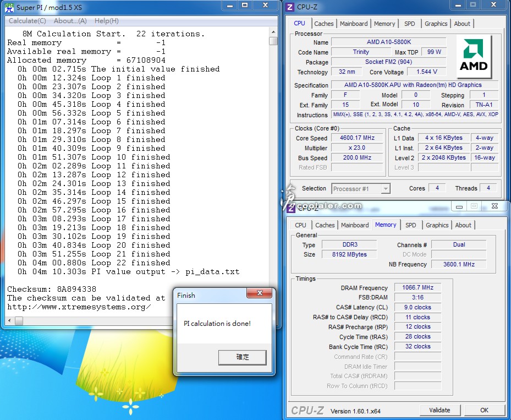Open the About...(A) menu in Super PI
Screen dimensions: 511x420
[x=70, y=21]
